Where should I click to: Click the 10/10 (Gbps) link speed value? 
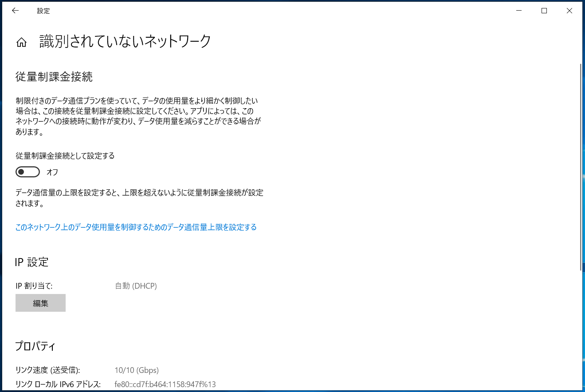[x=137, y=370]
